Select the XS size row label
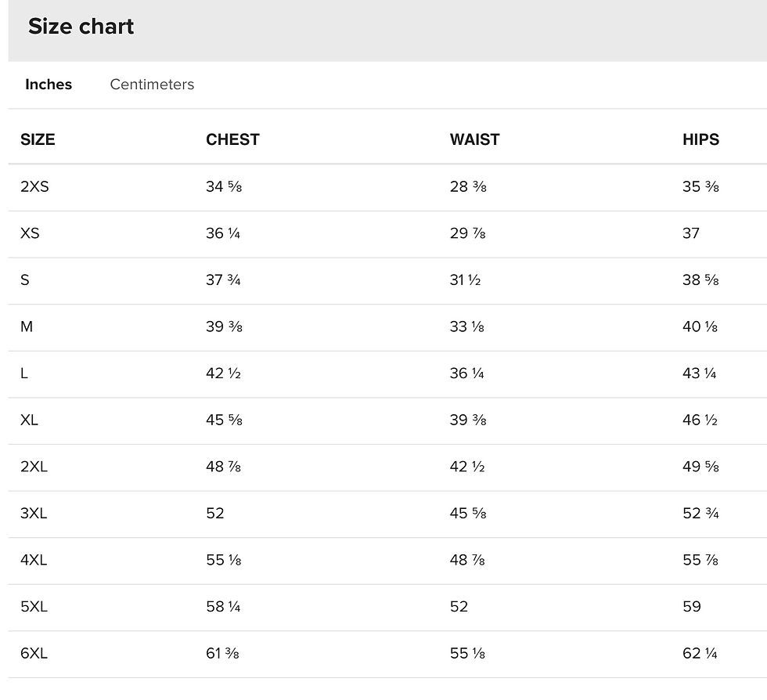Screen dimensions: 767x700 tap(30, 233)
